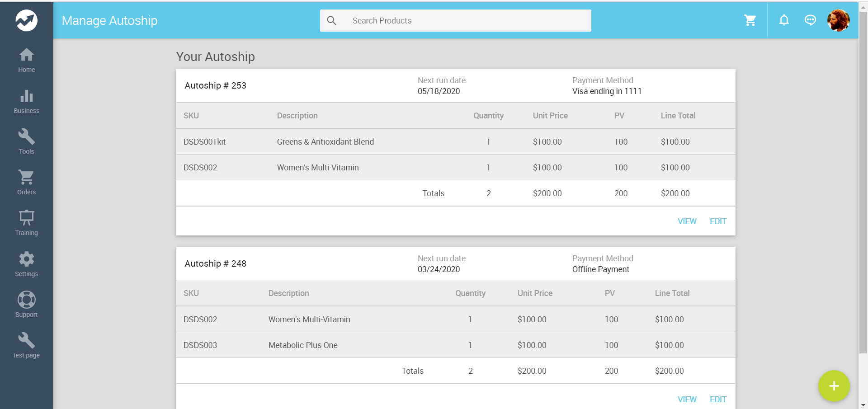Viewport: 868px width, 409px height.
Task: Click the Search Products field
Action: (x=466, y=21)
